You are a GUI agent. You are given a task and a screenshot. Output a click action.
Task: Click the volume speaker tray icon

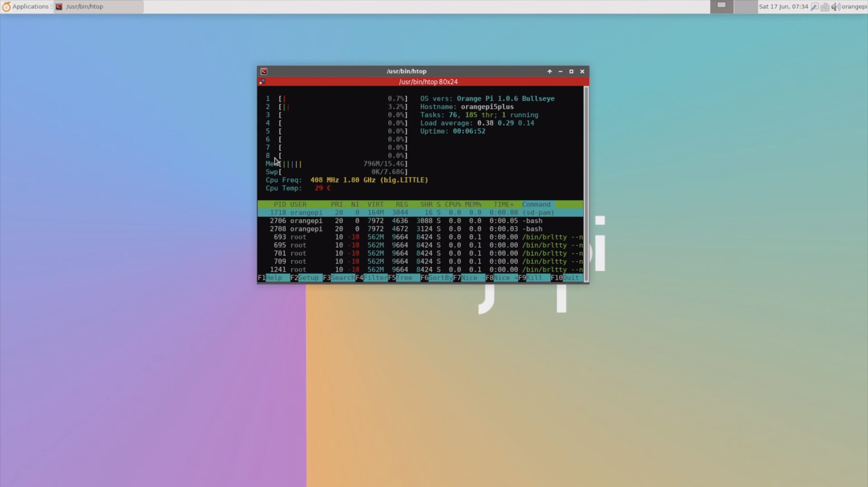[x=835, y=6]
